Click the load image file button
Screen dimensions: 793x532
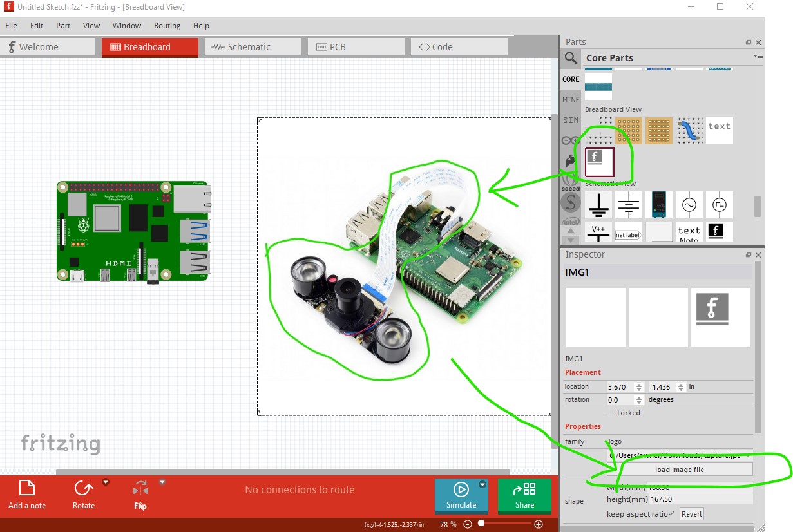pos(679,470)
